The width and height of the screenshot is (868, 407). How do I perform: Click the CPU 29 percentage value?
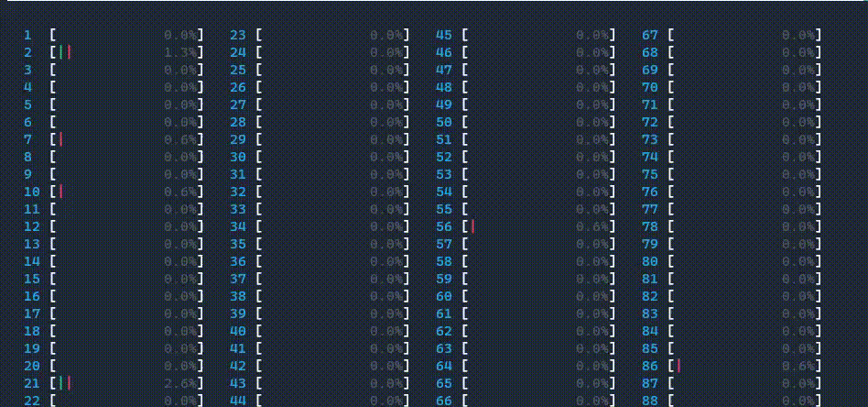pos(386,139)
